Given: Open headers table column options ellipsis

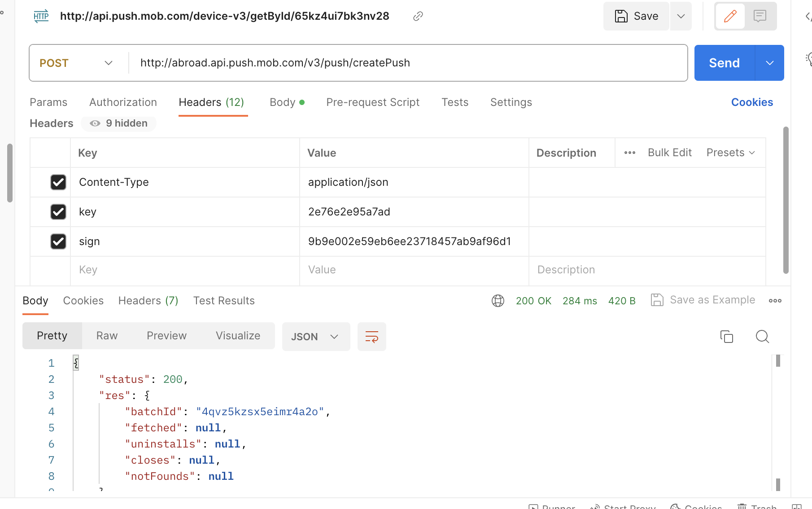Looking at the screenshot, I should 630,153.
